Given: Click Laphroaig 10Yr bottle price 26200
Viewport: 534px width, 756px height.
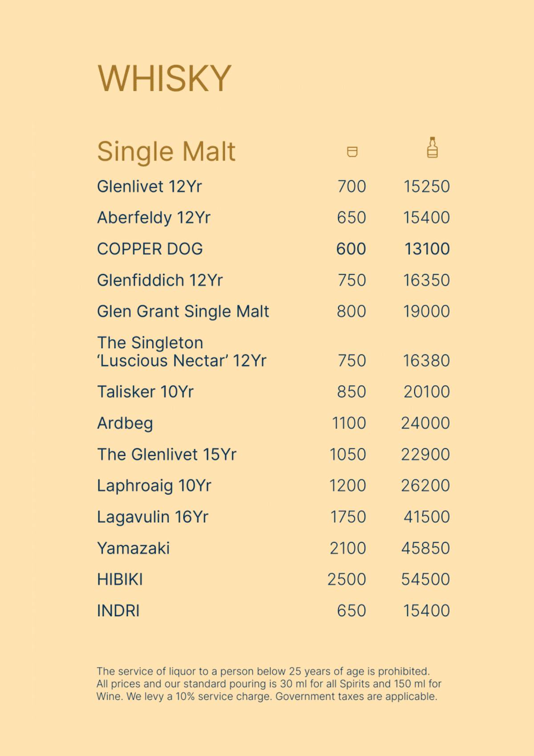Looking at the screenshot, I should 425,485.
